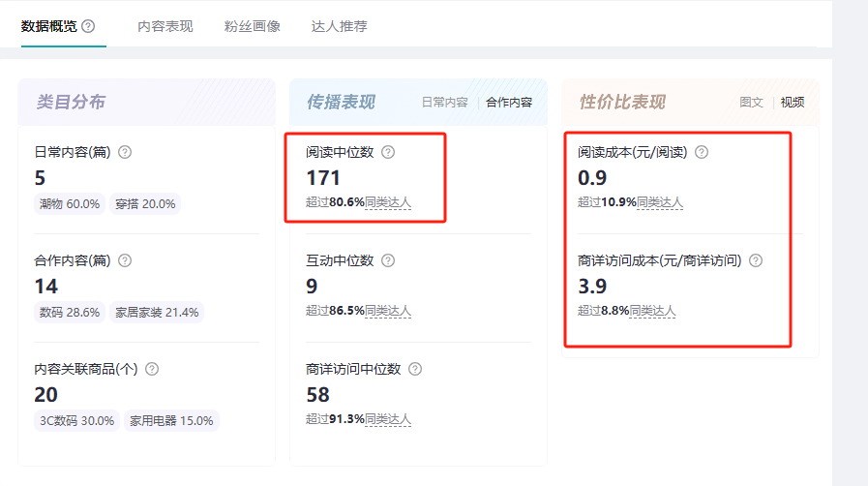Click help icon beside 合作内容(篇)
Viewport: 868px width, 486px height.
click(x=125, y=260)
